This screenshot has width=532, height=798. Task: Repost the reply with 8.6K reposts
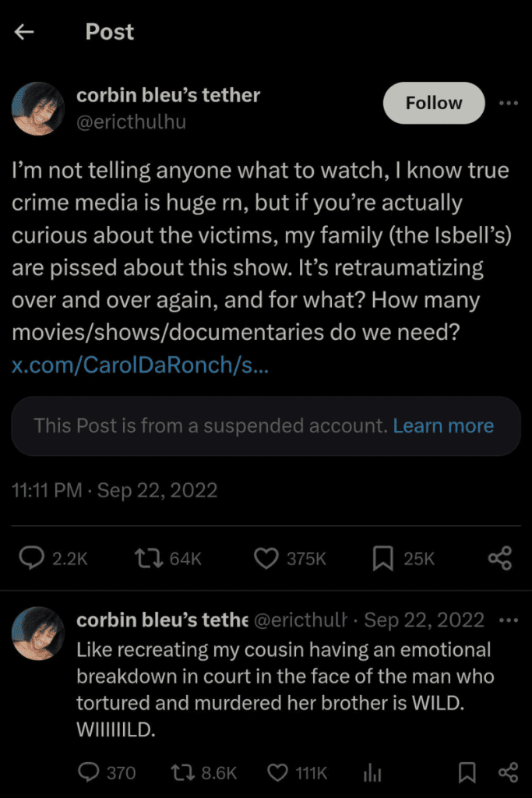(184, 772)
